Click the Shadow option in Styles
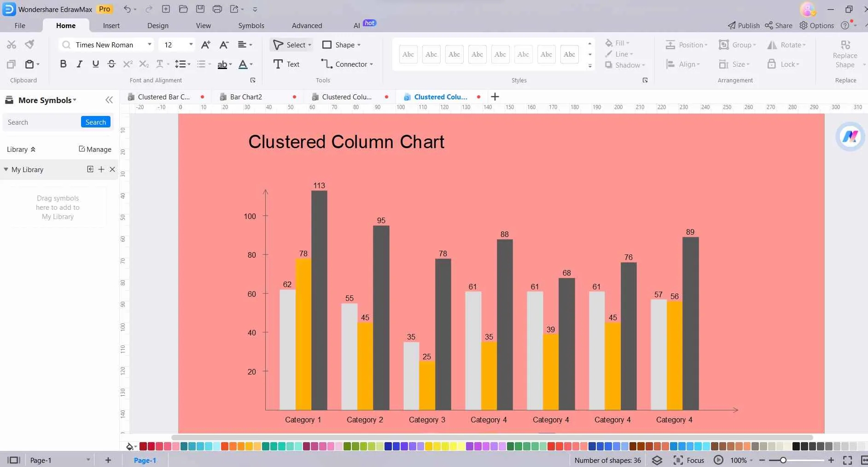 [x=625, y=65]
